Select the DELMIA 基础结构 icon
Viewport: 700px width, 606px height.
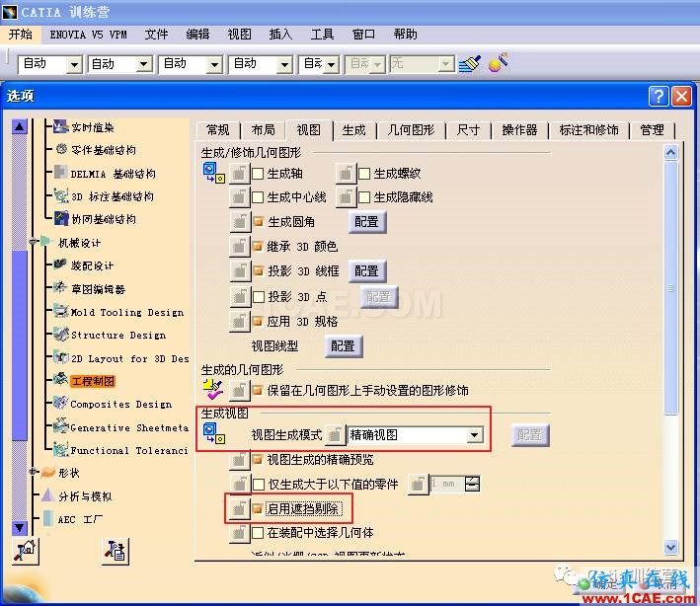coord(60,173)
